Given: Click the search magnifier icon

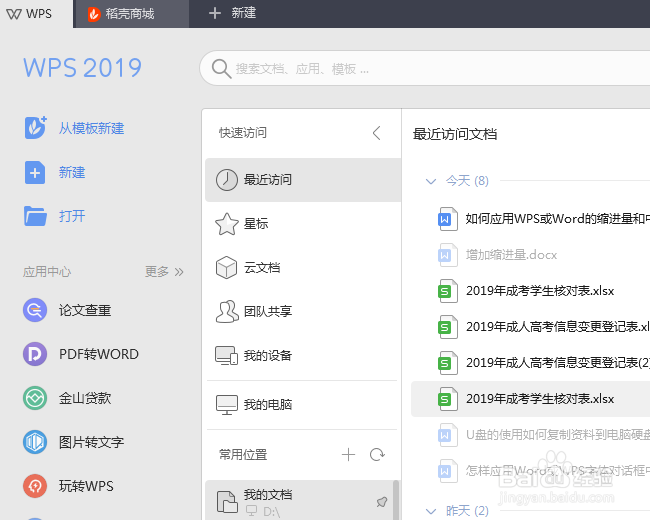Looking at the screenshot, I should [221, 68].
